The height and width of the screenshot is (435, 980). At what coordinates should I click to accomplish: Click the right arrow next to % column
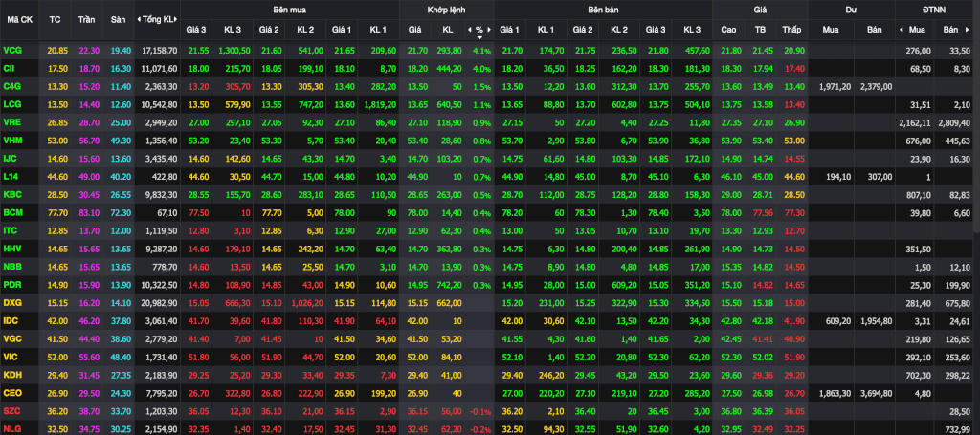click(489, 30)
